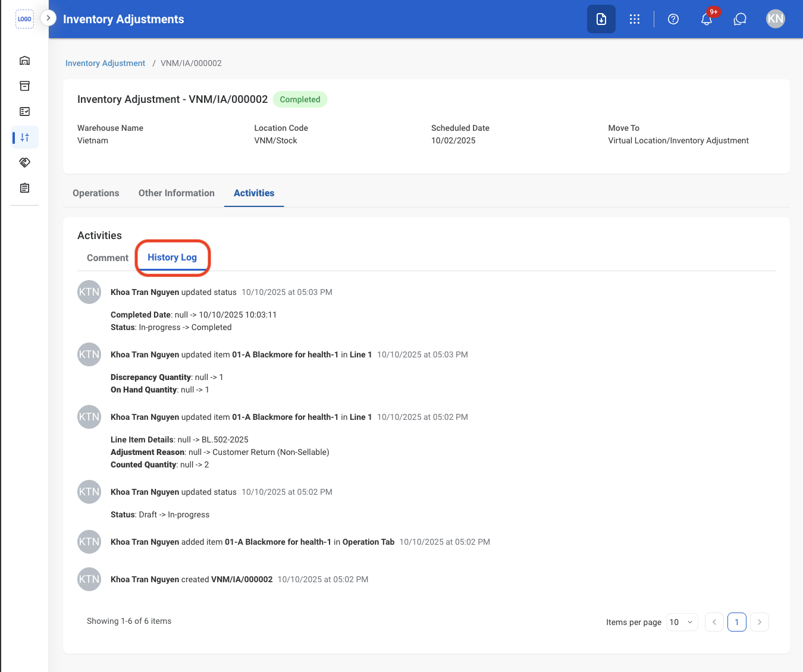The height and width of the screenshot is (672, 803).
Task: Switch to Other Information tab
Action: (x=177, y=193)
